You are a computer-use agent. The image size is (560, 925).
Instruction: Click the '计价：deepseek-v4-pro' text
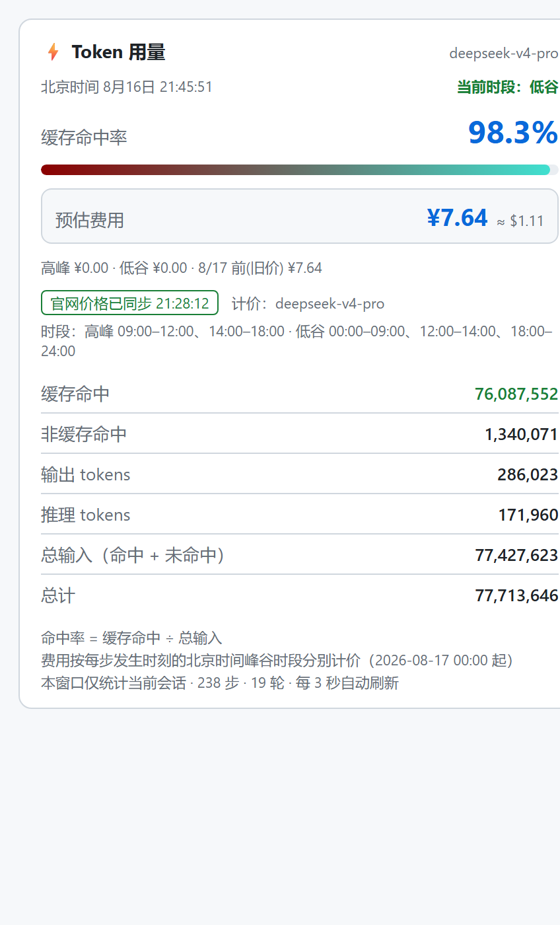[x=308, y=304]
